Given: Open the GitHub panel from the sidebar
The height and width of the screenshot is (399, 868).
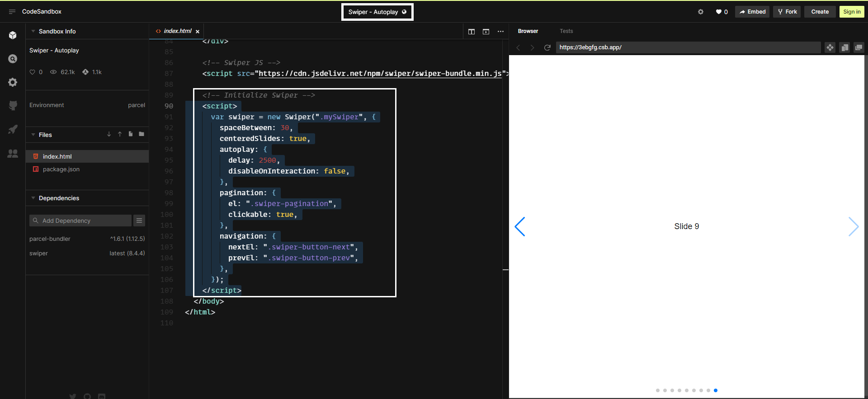Looking at the screenshot, I should 13,106.
